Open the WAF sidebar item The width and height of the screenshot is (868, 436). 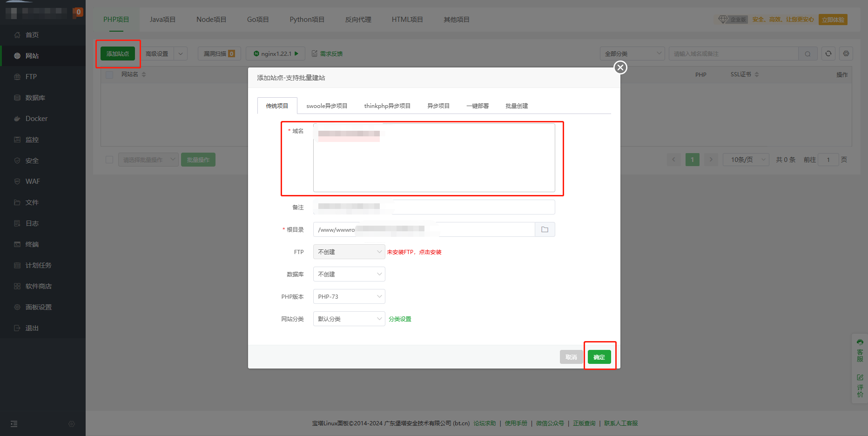33,181
